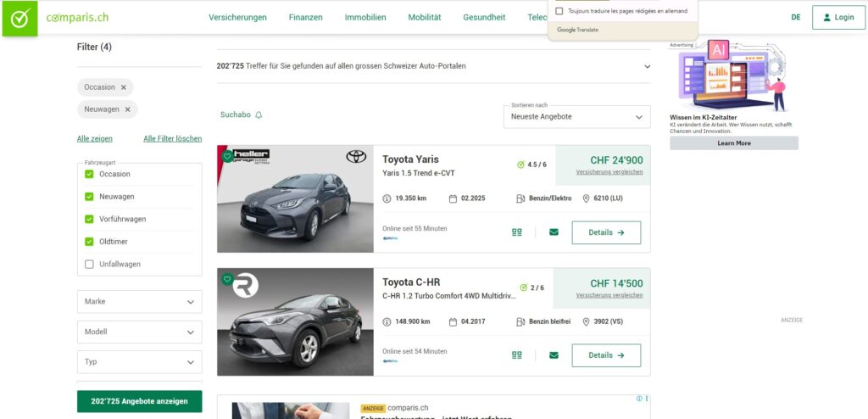Expand the 202'725 Treffer results summary
Viewport: 868px width, 419px height.
pyautogui.click(x=433, y=66)
